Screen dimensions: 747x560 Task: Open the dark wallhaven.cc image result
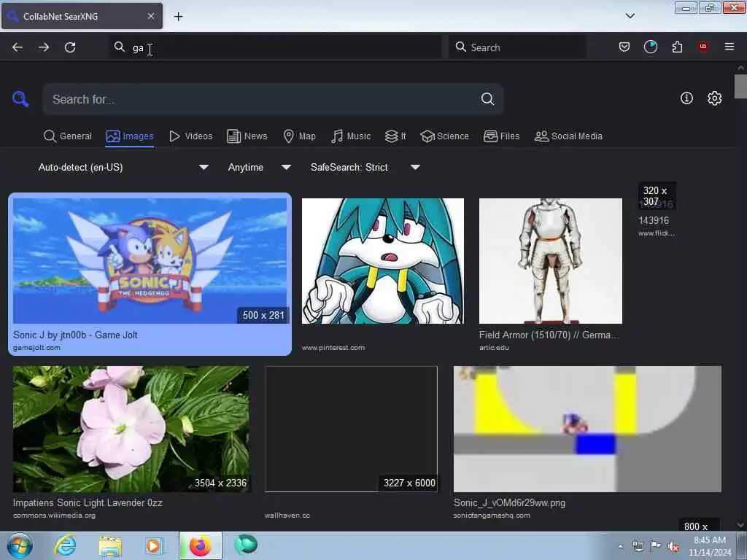coord(351,429)
